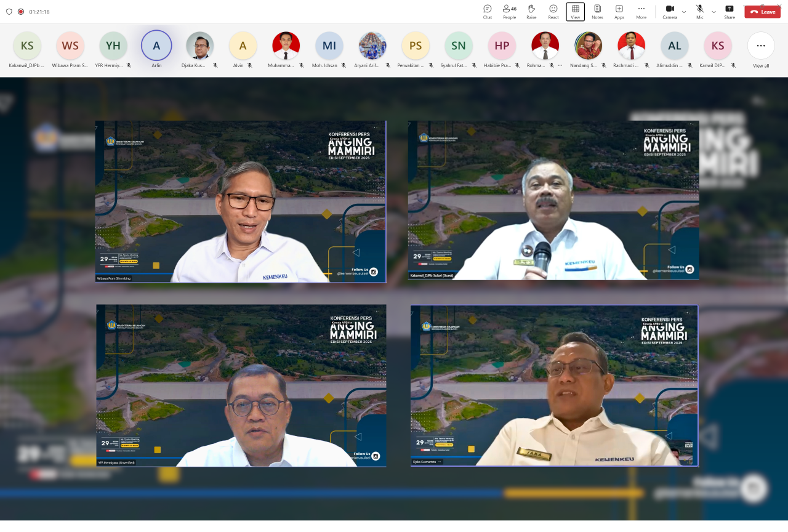Open the React emoji menu
Screen dimensions: 788x532
coord(553,11)
